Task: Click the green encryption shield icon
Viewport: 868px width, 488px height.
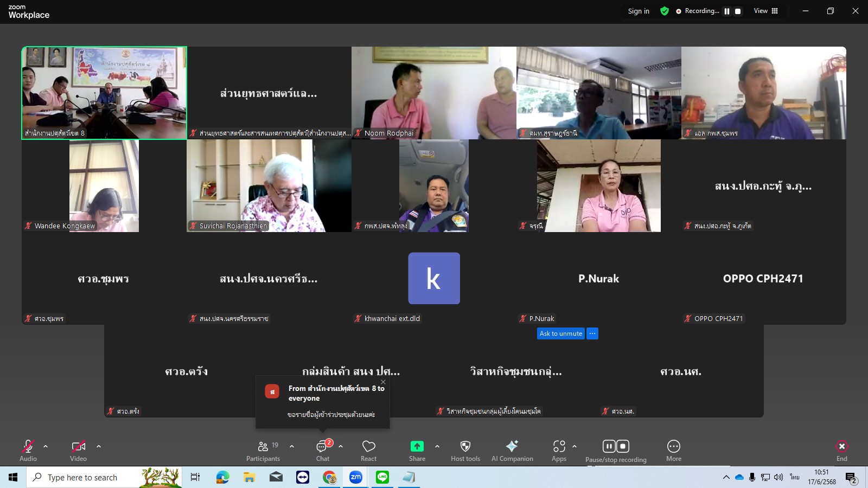Action: (x=665, y=11)
